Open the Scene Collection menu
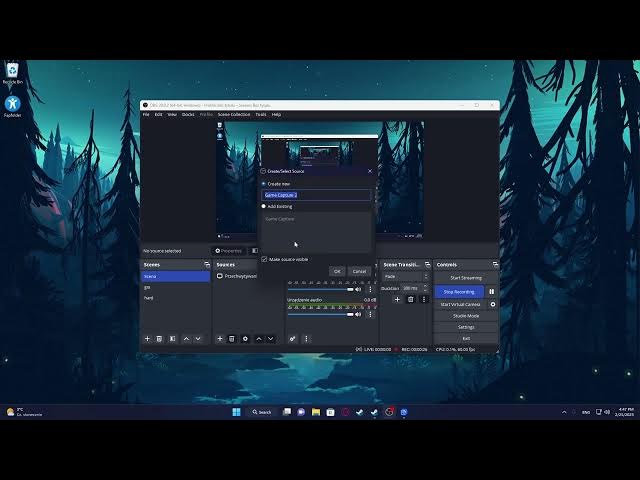The height and width of the screenshot is (480, 640). pos(234,114)
